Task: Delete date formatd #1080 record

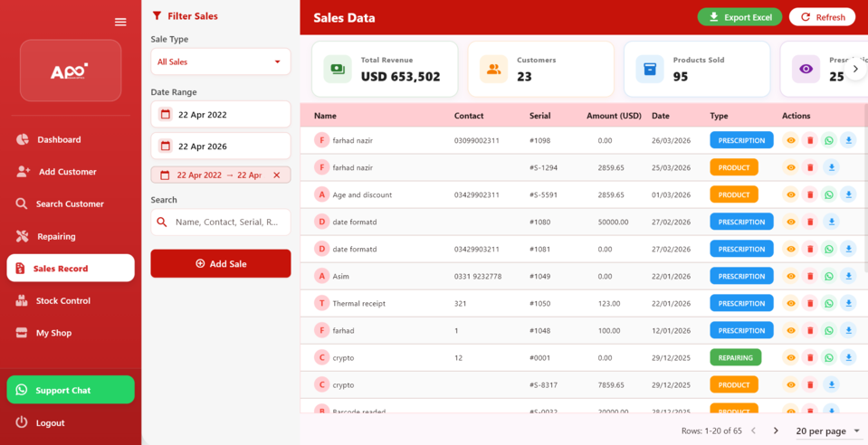Action: click(810, 222)
